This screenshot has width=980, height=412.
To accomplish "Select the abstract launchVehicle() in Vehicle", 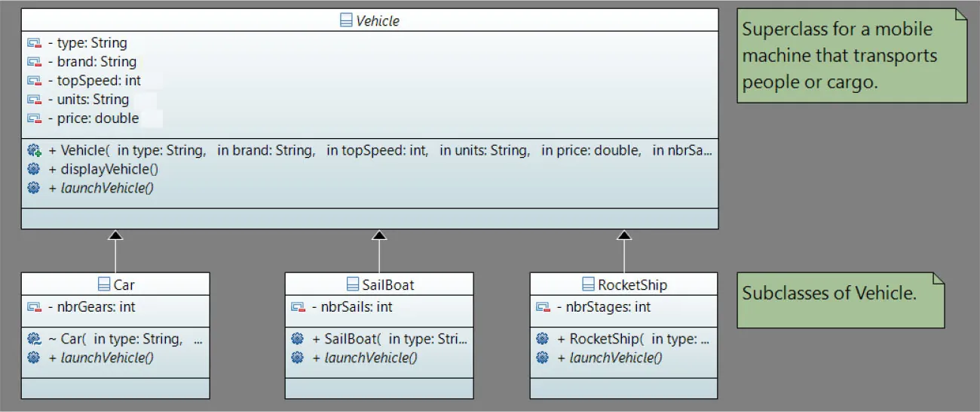I will click(x=101, y=188).
